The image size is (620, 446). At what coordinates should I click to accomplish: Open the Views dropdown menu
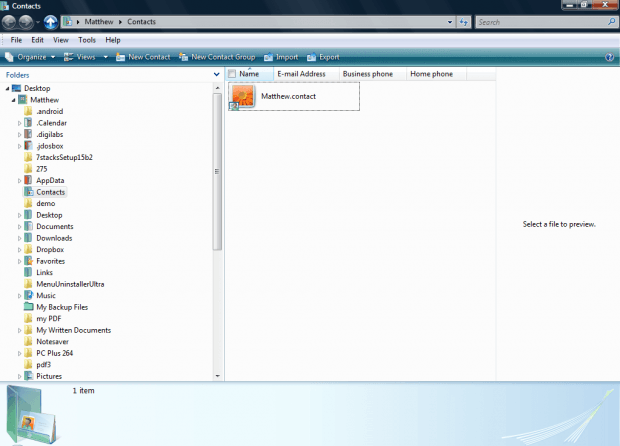click(x=85, y=57)
